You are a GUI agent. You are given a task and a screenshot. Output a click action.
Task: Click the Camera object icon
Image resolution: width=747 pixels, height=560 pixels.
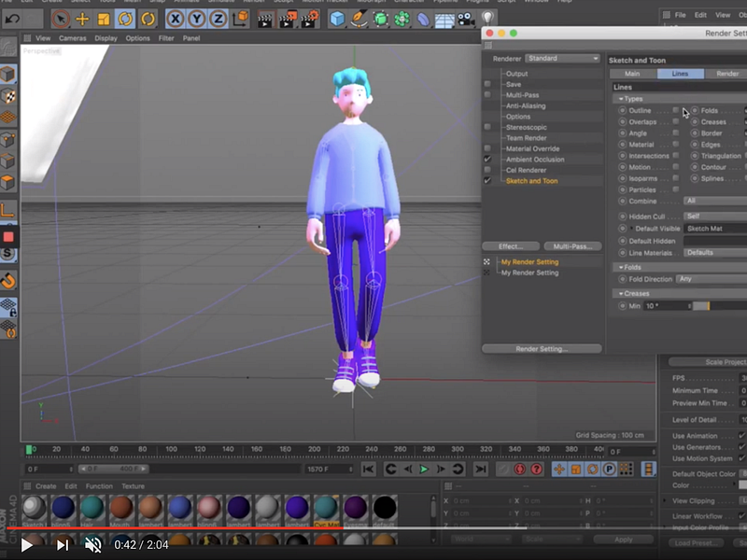pyautogui.click(x=465, y=19)
